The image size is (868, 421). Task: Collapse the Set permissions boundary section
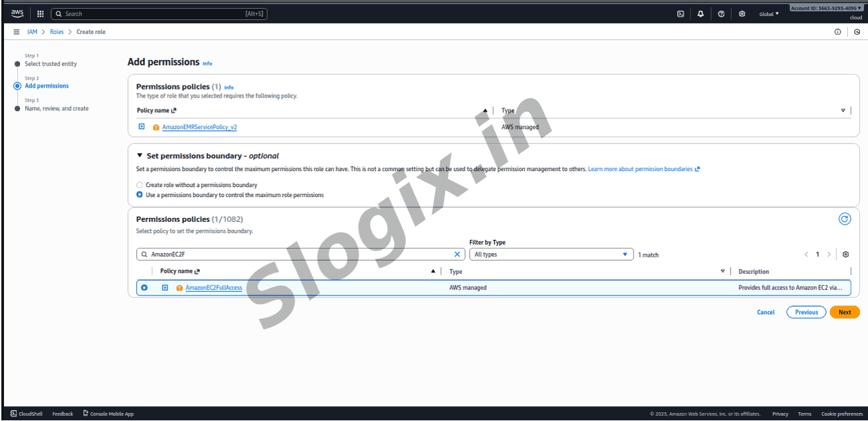[140, 156]
